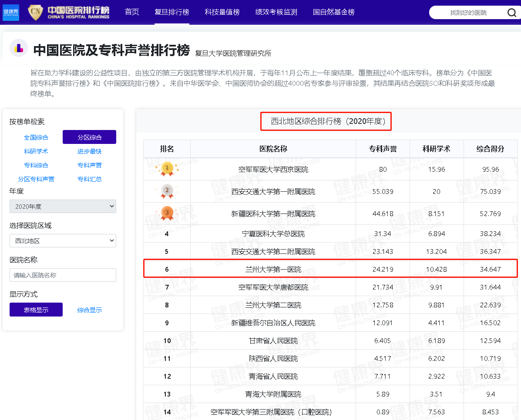Select 新疆医科大学第一附属医院 row name
The image size is (521, 420).
click(273, 214)
